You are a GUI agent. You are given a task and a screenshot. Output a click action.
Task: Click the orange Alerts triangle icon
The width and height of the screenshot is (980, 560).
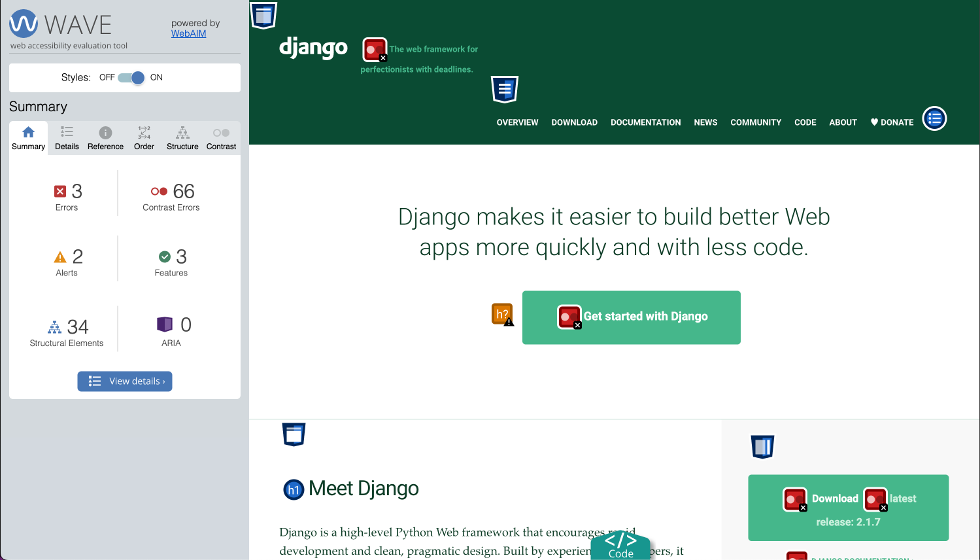60,257
